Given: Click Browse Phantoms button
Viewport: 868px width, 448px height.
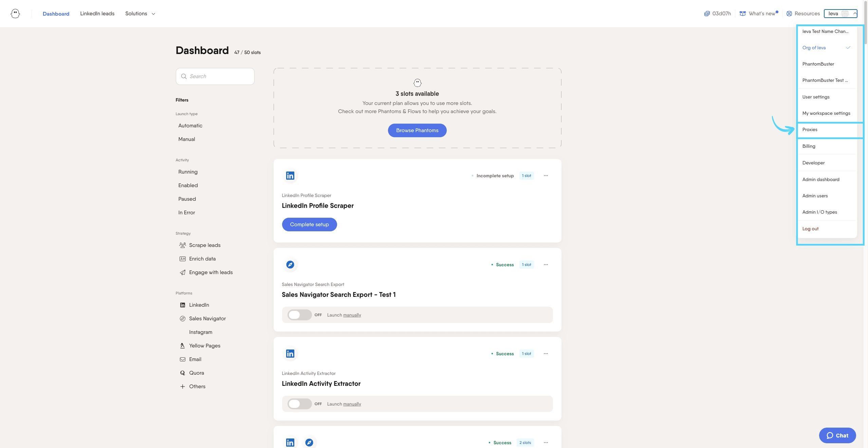Looking at the screenshot, I should pos(417,130).
